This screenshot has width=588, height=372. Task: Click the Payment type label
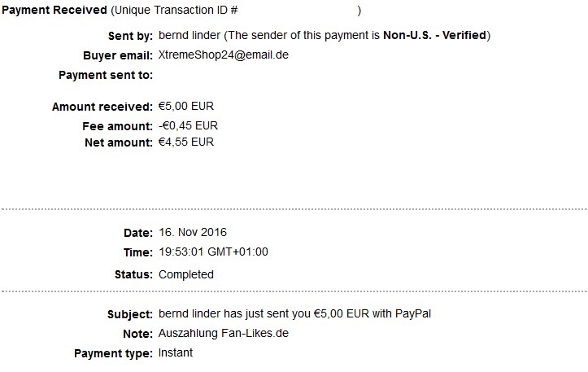(x=112, y=354)
